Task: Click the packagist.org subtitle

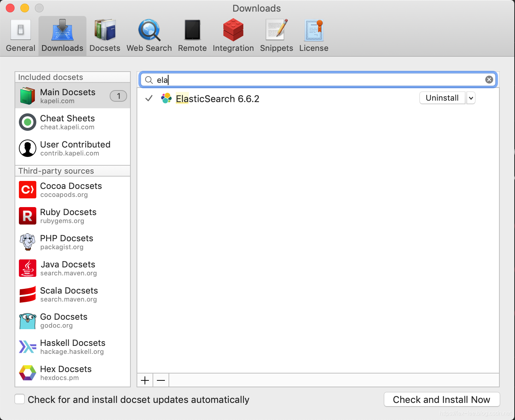Action: (62, 247)
